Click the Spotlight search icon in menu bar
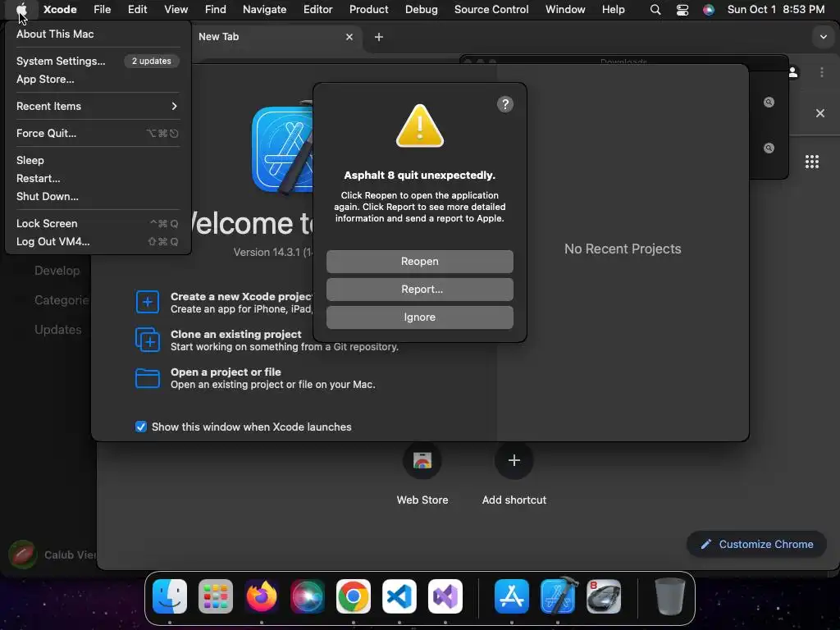 655,10
